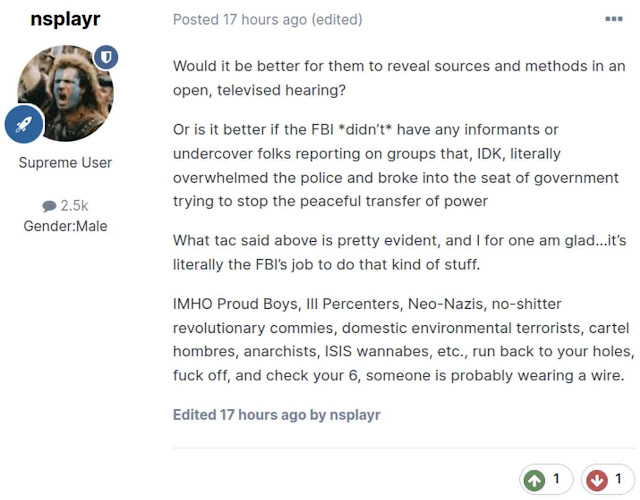Click the downvote count number
This screenshot has height=500, width=640.
click(x=617, y=479)
